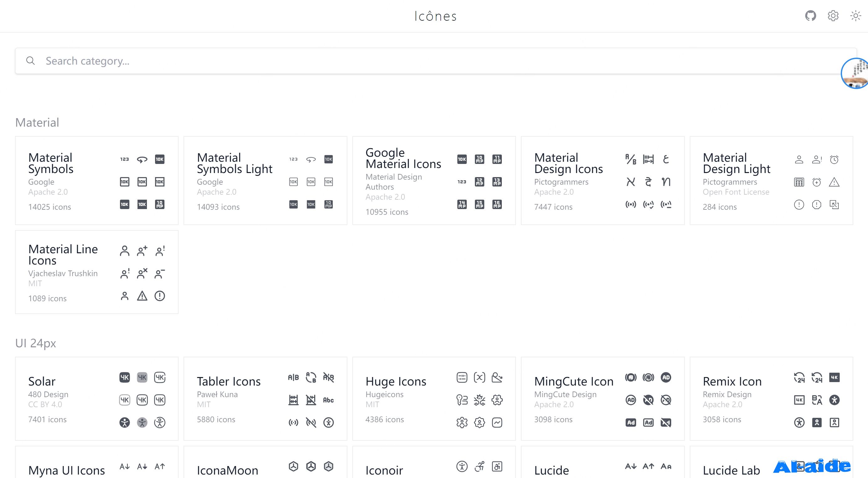Click the 10MP icon in Material Symbols
Viewport: 868px width, 478px height.
pos(160,204)
